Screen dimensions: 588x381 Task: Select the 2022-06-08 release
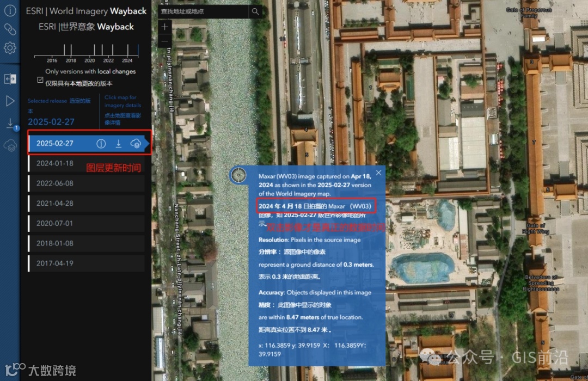(x=87, y=183)
